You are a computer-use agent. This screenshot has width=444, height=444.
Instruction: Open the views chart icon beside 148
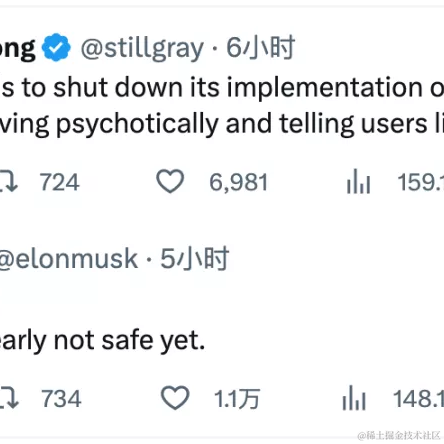click(354, 398)
